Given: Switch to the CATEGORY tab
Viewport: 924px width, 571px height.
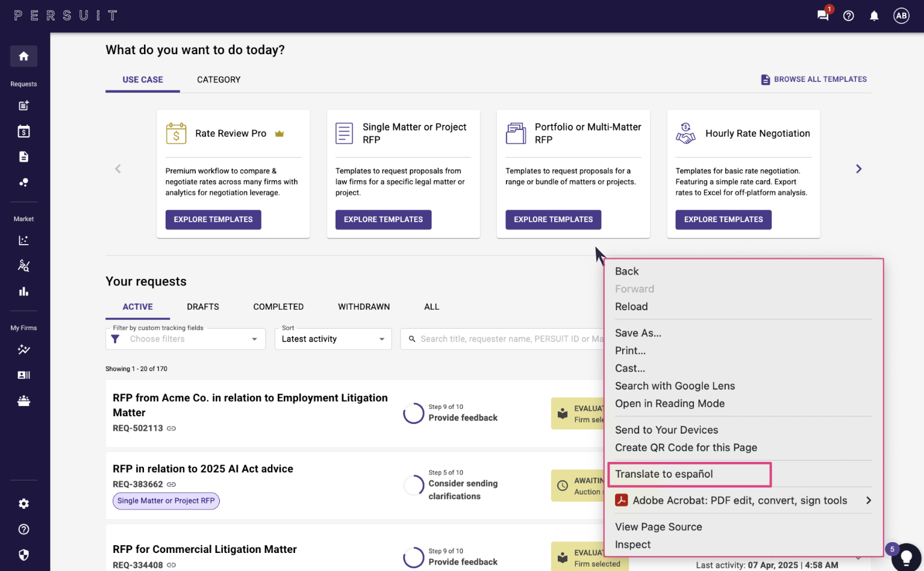Looking at the screenshot, I should coord(219,80).
